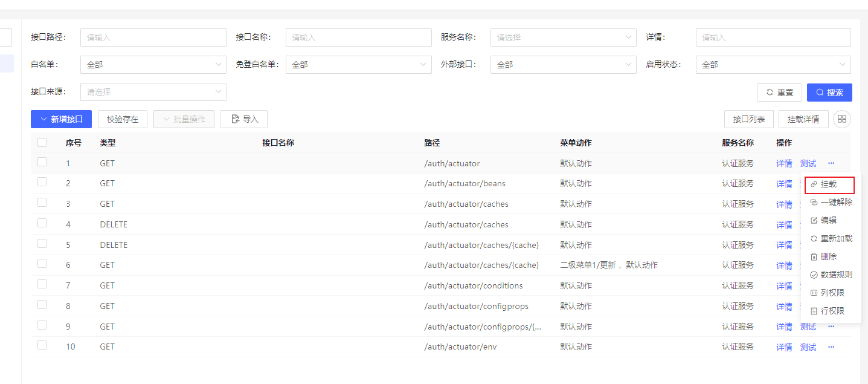Click the refresh icon beside 重新加载

coord(814,238)
